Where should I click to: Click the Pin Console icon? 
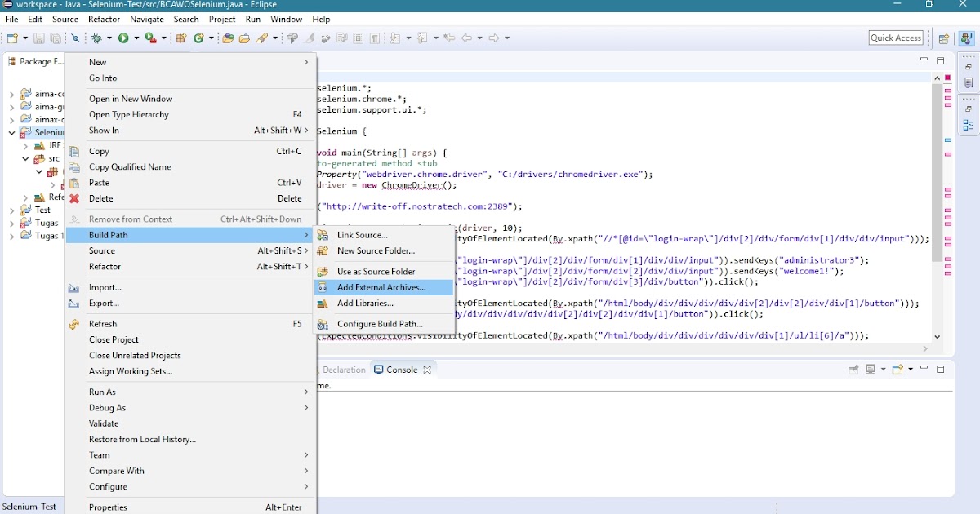(853, 370)
